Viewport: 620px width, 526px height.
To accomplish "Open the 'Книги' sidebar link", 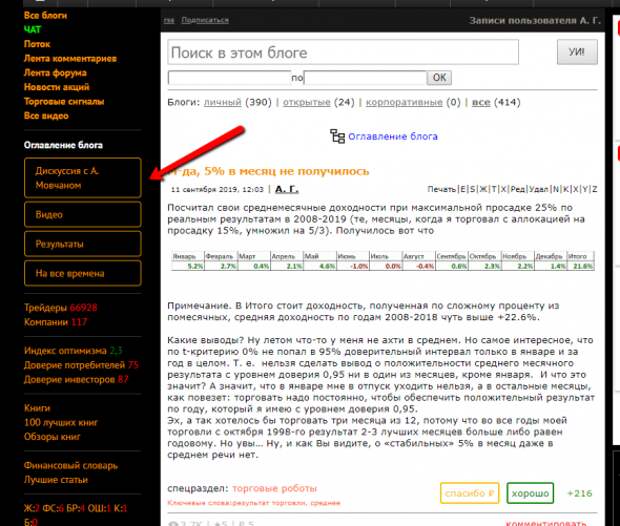I will point(37,408).
